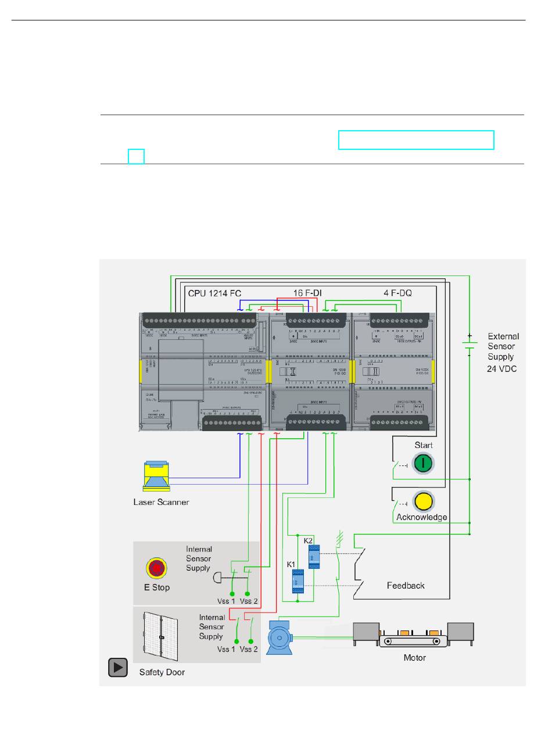Click the "Feedback" label
Image resolution: width=552 pixels, height=756 pixels.
(406, 586)
